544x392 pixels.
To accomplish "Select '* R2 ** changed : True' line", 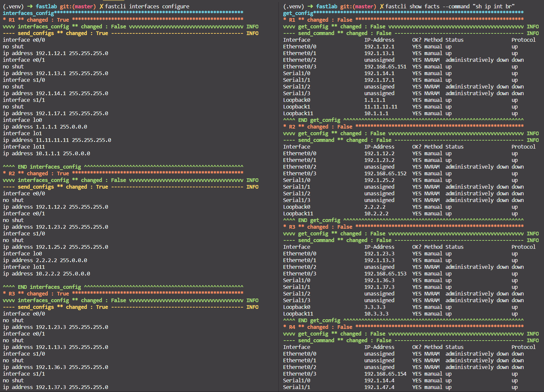I will tap(123, 173).
